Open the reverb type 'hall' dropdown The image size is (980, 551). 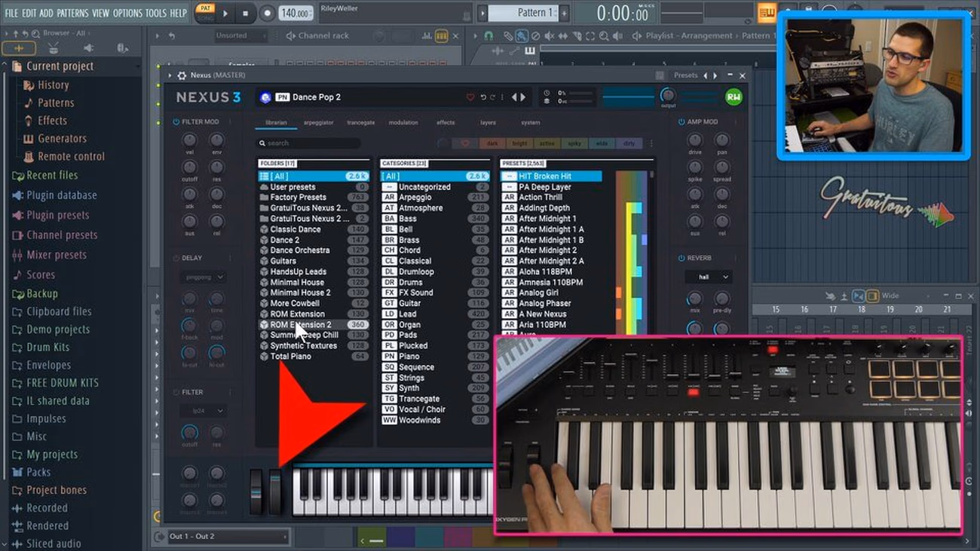[x=708, y=277]
